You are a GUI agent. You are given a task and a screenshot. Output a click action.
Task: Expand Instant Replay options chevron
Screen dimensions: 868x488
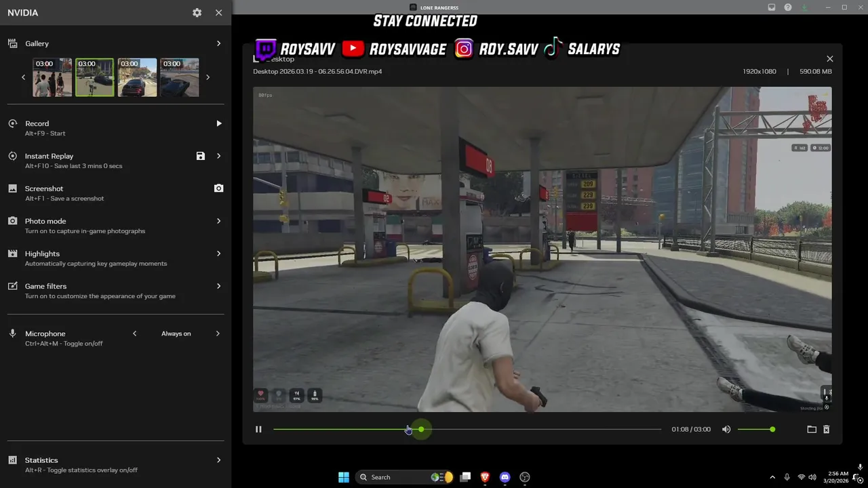pyautogui.click(x=218, y=156)
